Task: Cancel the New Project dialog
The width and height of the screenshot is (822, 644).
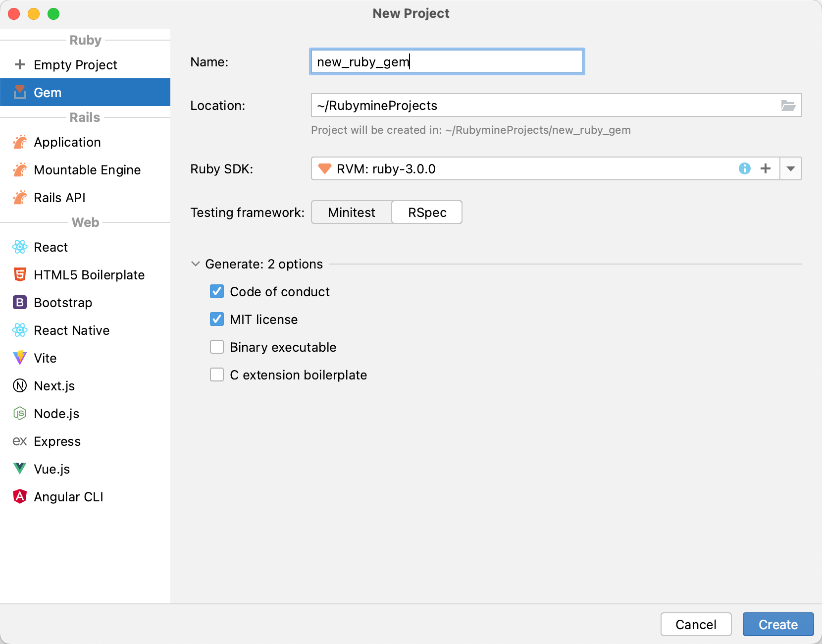Action: click(696, 624)
